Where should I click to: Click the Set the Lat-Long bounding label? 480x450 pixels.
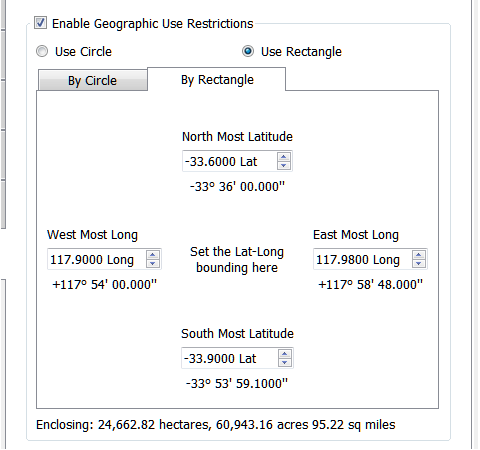[x=237, y=260]
